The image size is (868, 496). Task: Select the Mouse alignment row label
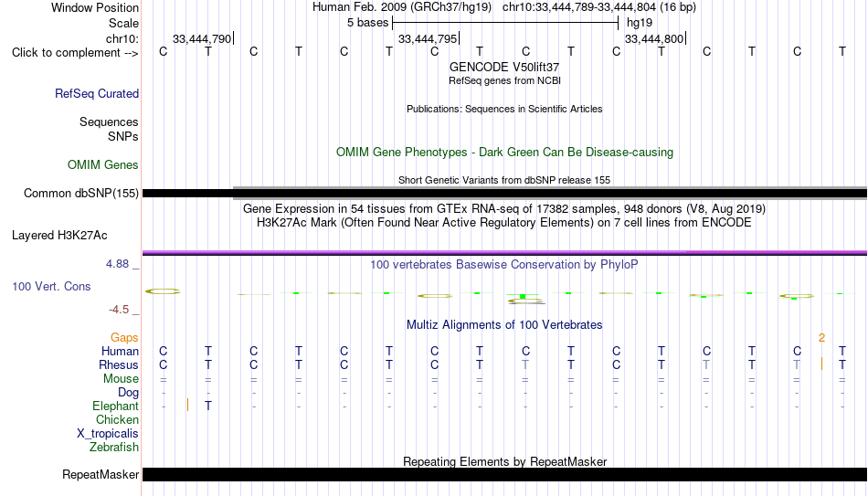click(121, 379)
